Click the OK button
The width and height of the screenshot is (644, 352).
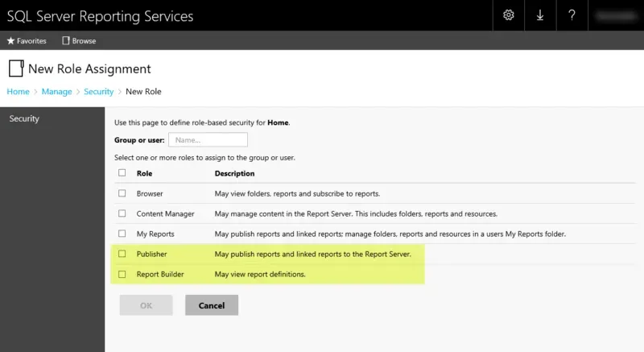(x=146, y=305)
